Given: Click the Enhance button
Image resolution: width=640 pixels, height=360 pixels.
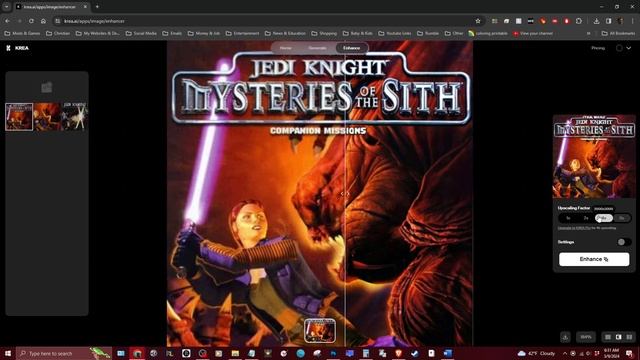Looking at the screenshot, I should [x=594, y=259].
